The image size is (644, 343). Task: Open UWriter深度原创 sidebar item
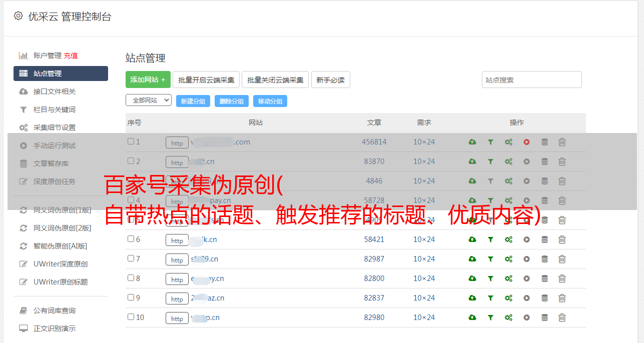tap(60, 264)
